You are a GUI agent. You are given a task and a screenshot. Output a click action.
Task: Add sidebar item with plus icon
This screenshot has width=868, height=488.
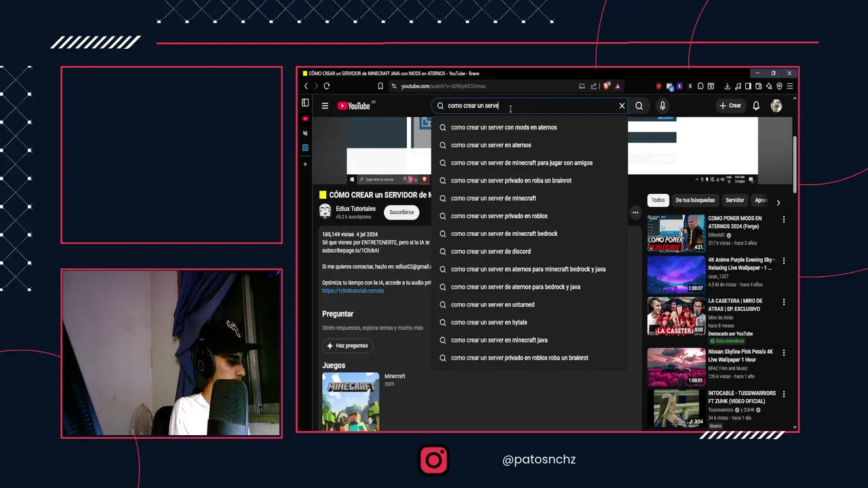click(305, 164)
